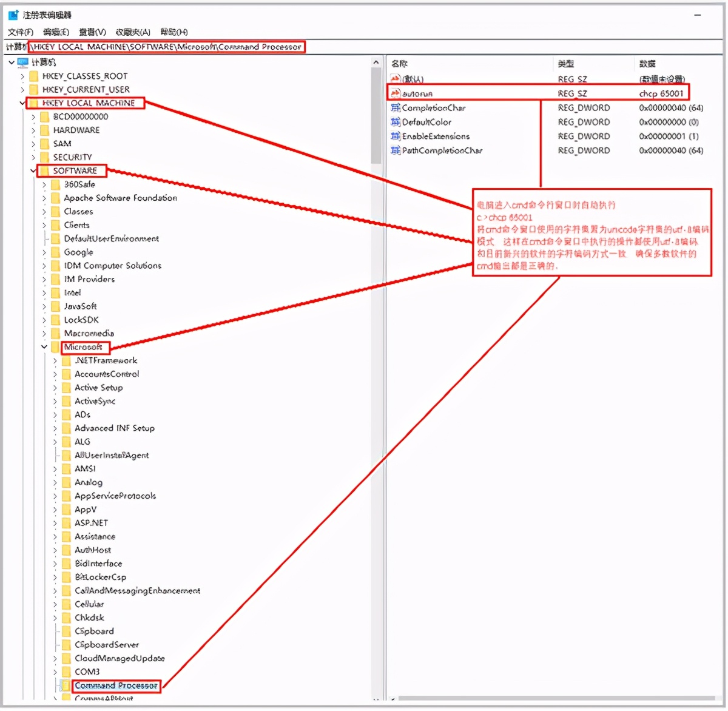Expand the HKEY_CLASSES_ROOT key
The height and width of the screenshot is (711, 728).
click(22, 76)
